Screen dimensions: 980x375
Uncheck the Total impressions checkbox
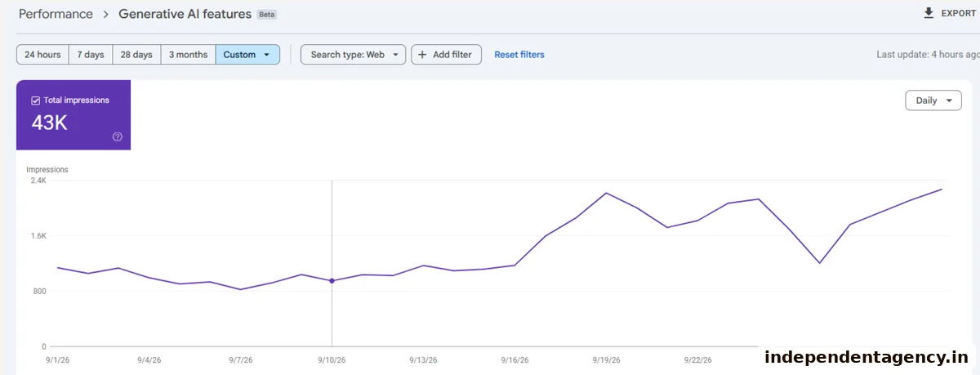tap(36, 100)
